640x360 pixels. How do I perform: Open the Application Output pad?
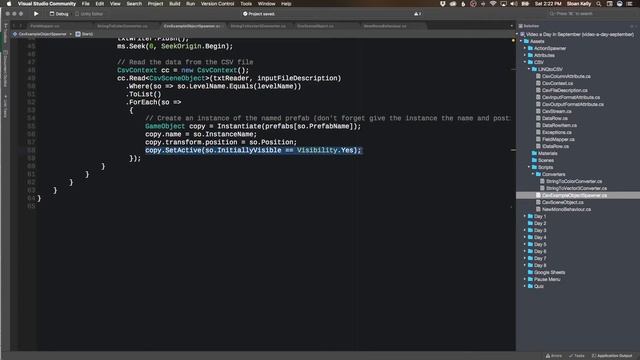click(612, 356)
